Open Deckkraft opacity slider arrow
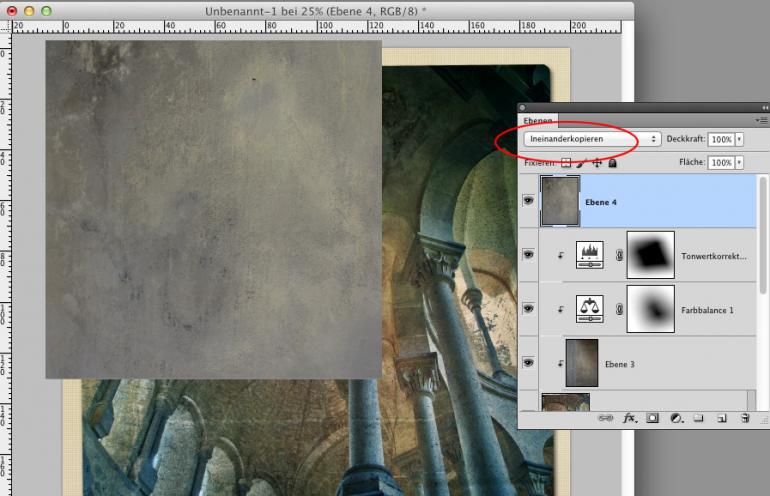 click(x=739, y=139)
